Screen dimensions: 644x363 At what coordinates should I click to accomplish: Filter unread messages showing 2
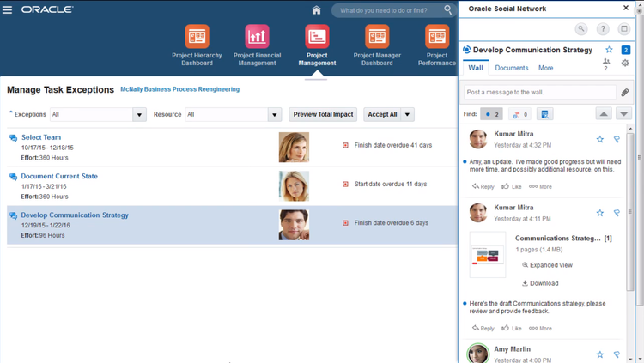pyautogui.click(x=491, y=114)
